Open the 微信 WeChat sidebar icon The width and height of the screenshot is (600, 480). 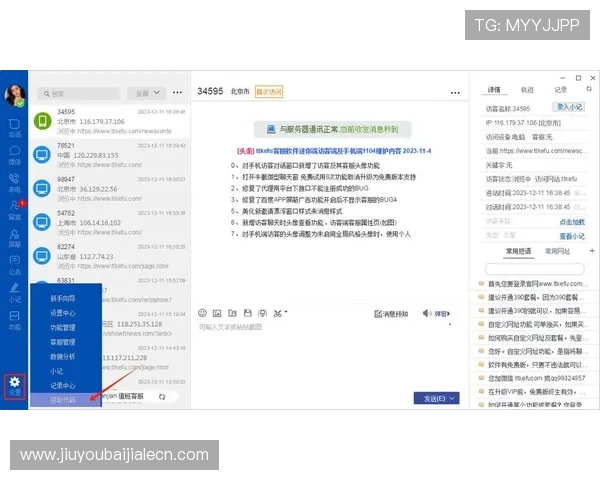15,155
